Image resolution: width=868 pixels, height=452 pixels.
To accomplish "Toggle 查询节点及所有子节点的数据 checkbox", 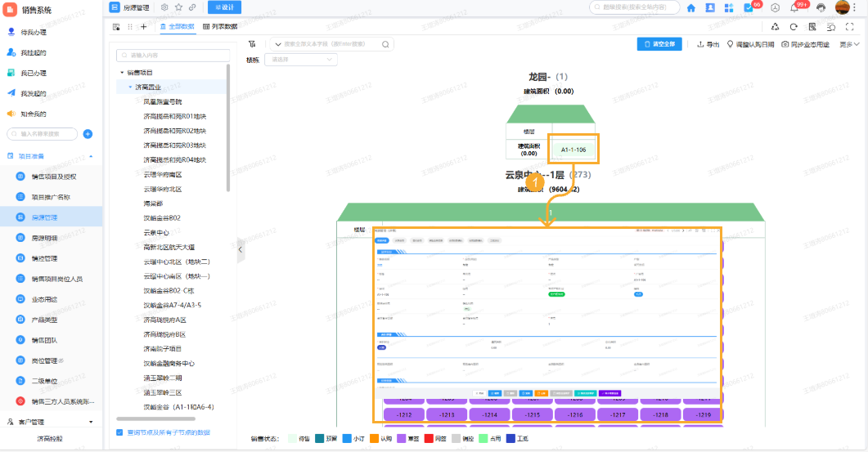I will pyautogui.click(x=120, y=432).
